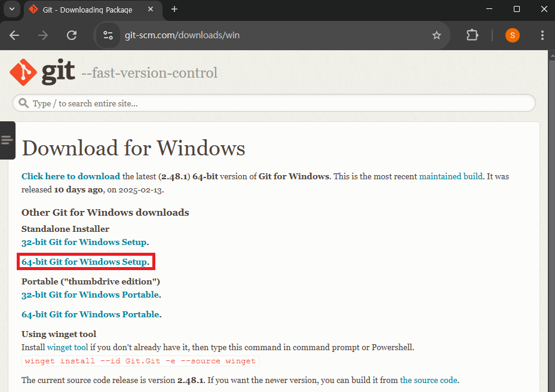Screen dimensions: 555x392
Task: Close the Git - Downloading Package tab
Action: pos(151,9)
